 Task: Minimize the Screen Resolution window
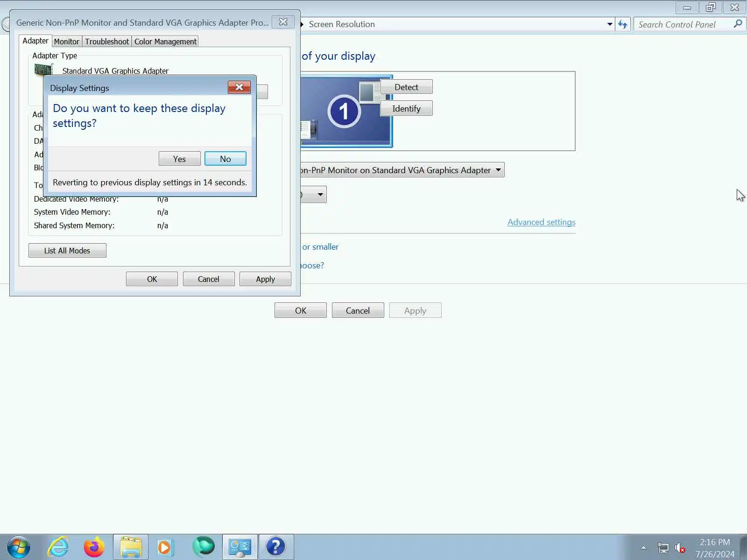pyautogui.click(x=687, y=7)
